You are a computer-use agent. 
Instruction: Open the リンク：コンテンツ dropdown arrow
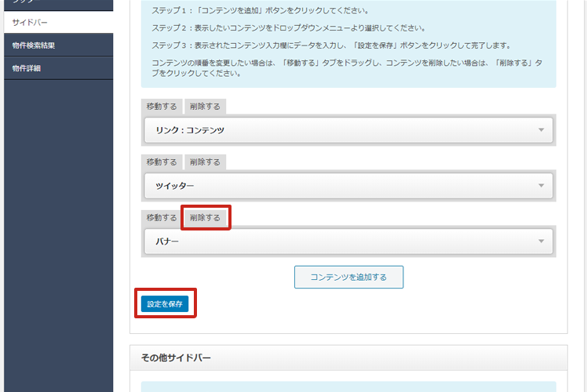point(541,130)
